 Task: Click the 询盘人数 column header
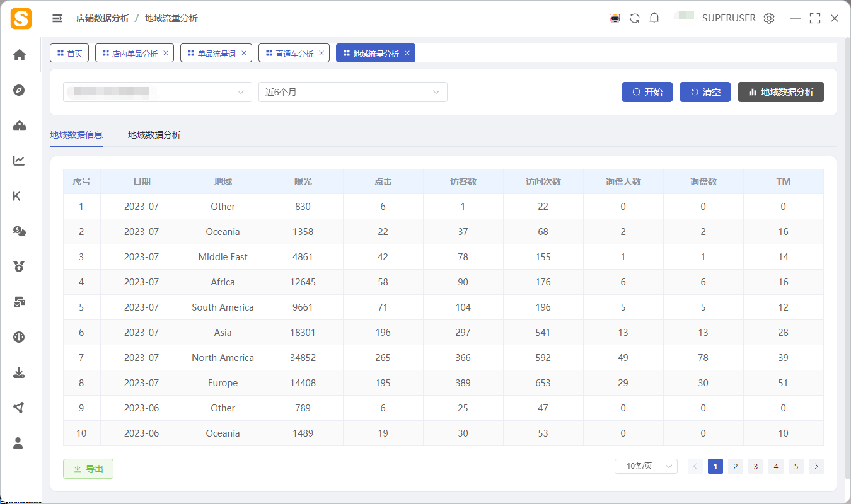623,181
